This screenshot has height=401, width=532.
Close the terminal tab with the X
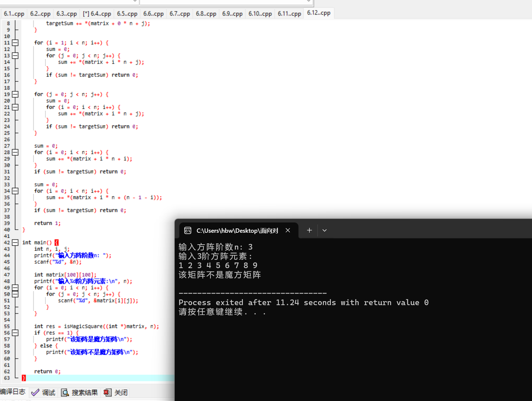click(x=288, y=230)
